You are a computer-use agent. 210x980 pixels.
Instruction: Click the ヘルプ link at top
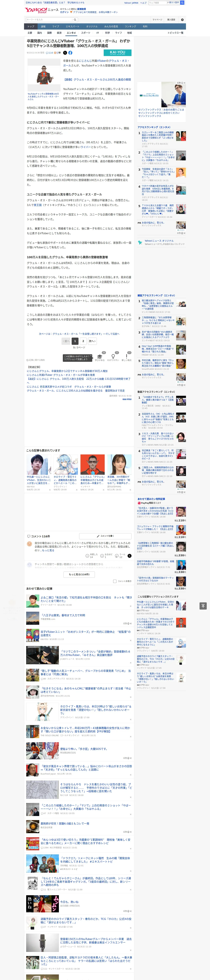pos(143,3)
